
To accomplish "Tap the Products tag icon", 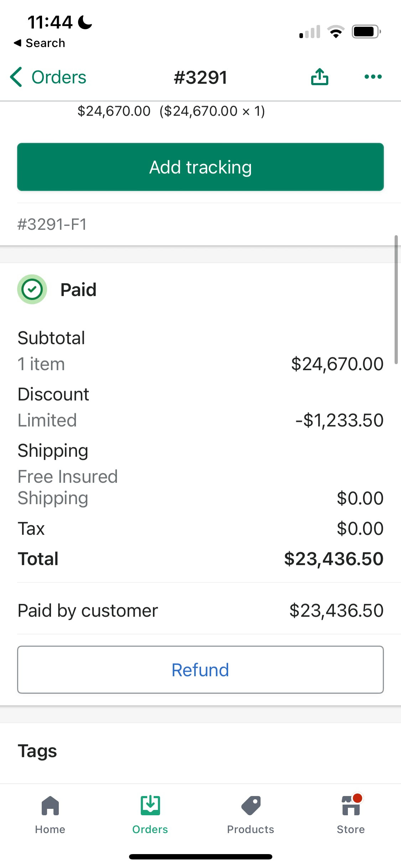I will coord(251,806).
